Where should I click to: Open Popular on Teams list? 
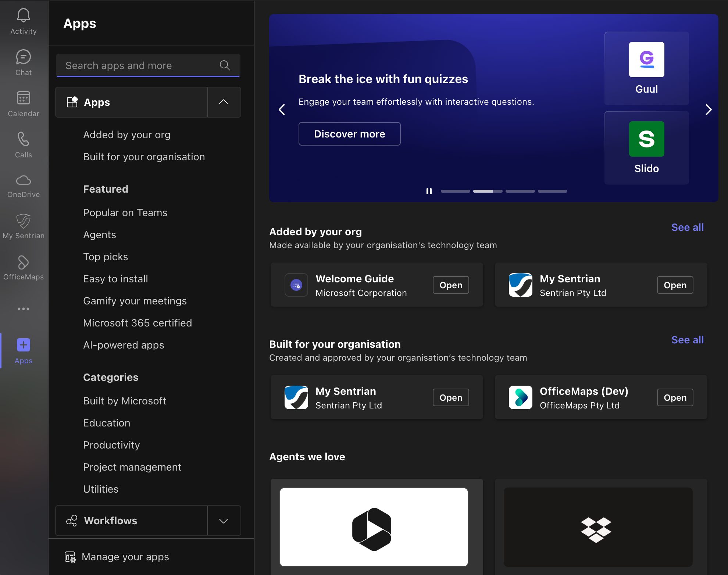125,213
